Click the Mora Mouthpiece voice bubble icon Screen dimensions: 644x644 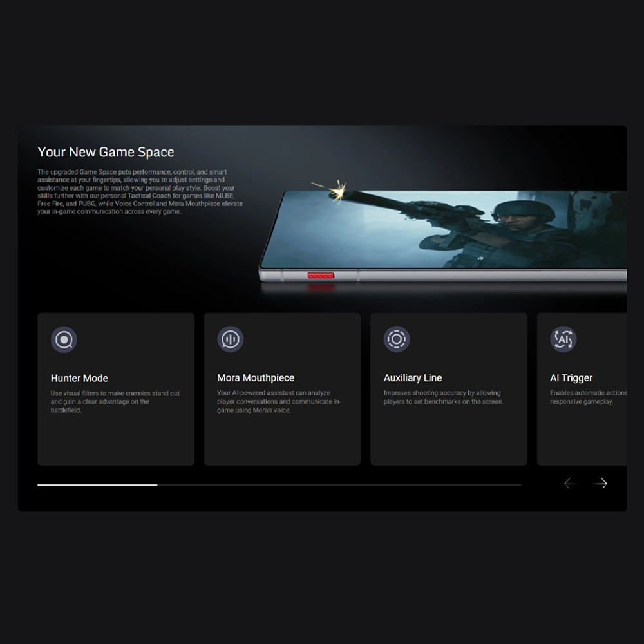(230, 339)
